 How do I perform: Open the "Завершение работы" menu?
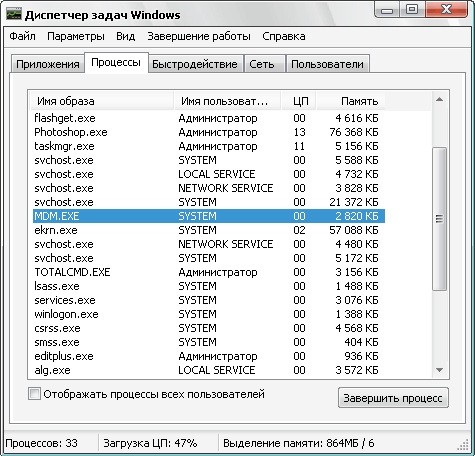click(x=199, y=36)
